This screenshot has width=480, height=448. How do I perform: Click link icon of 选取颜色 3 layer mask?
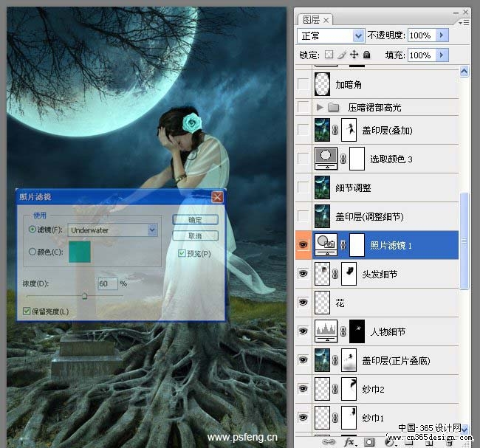tap(343, 159)
